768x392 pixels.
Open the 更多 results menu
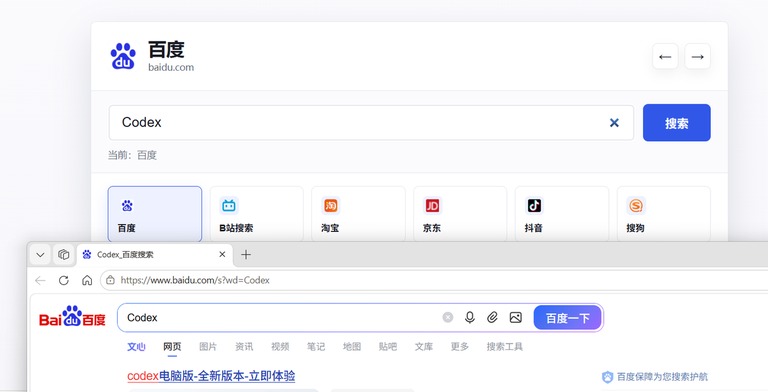[x=459, y=347]
